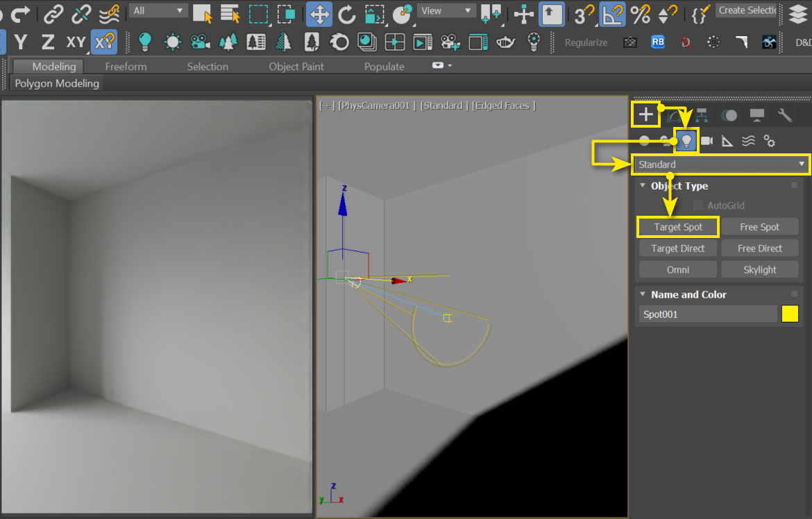Toggle the Spinner Snap button
The image size is (812, 519).
668,14
